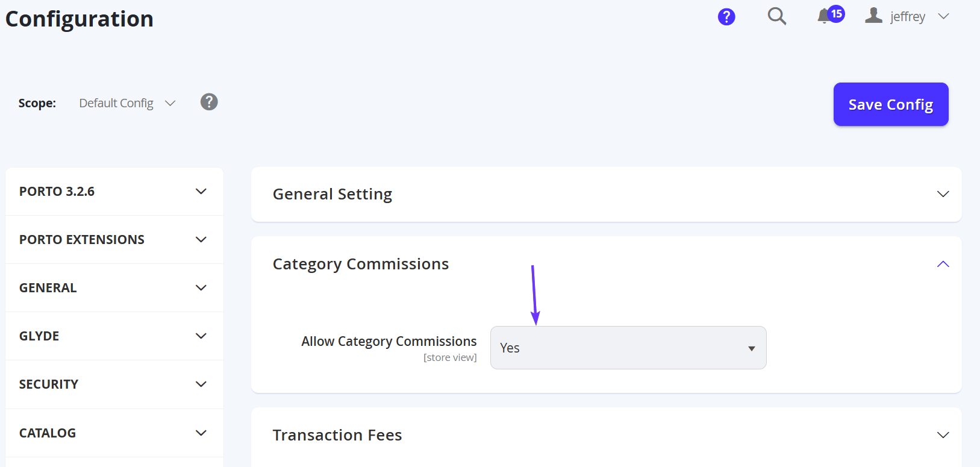Expand the General Setting section
This screenshot has width=980, height=467.
coord(606,194)
